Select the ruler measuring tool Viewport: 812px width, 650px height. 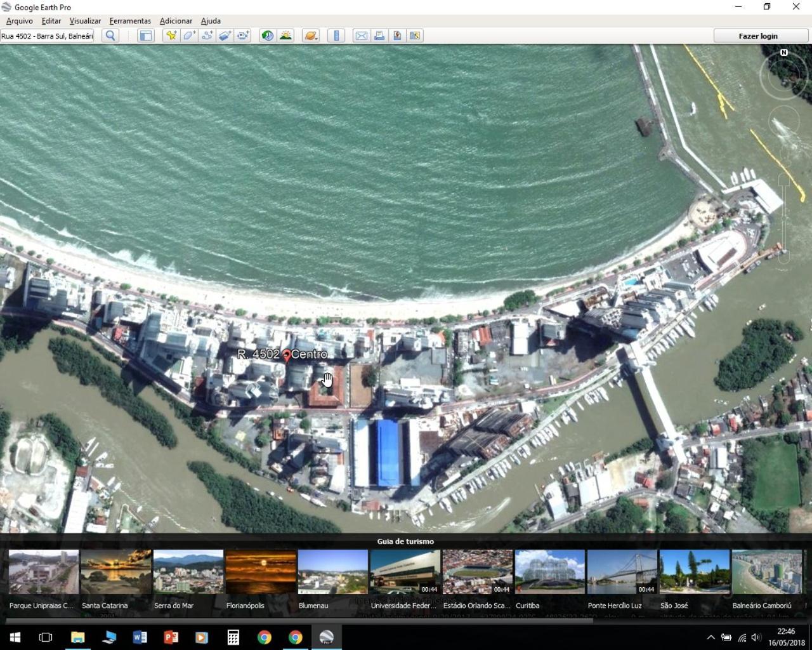336,36
